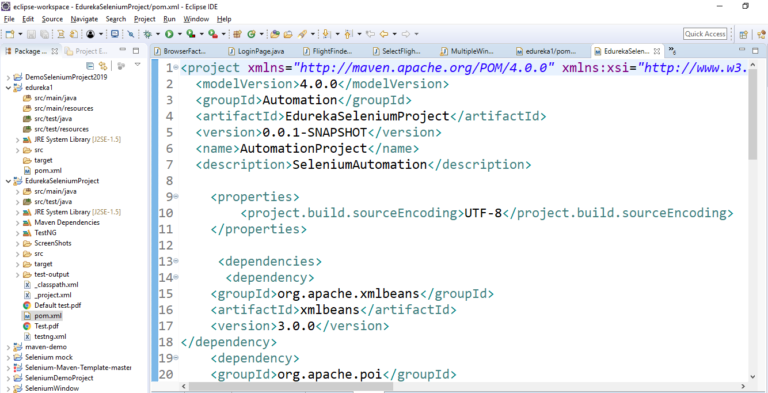The image size is (768, 393).
Task: Expand the Maven Dependencies node
Action: click(x=17, y=222)
